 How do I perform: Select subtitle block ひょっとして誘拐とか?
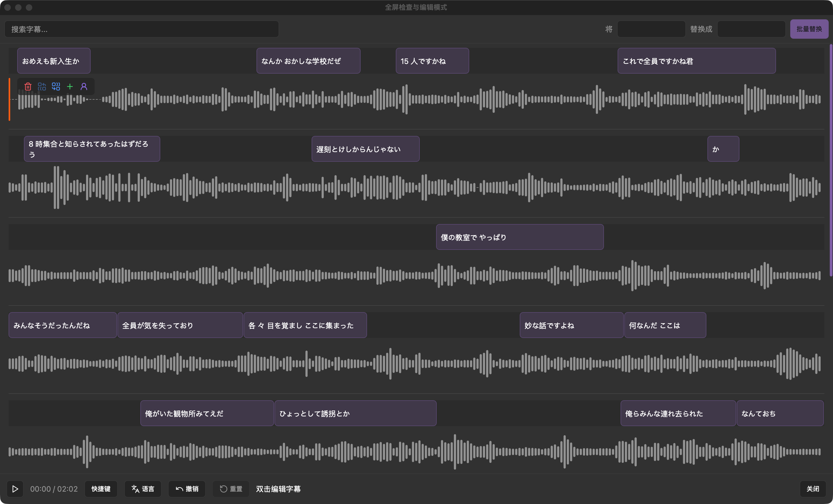pyautogui.click(x=355, y=413)
